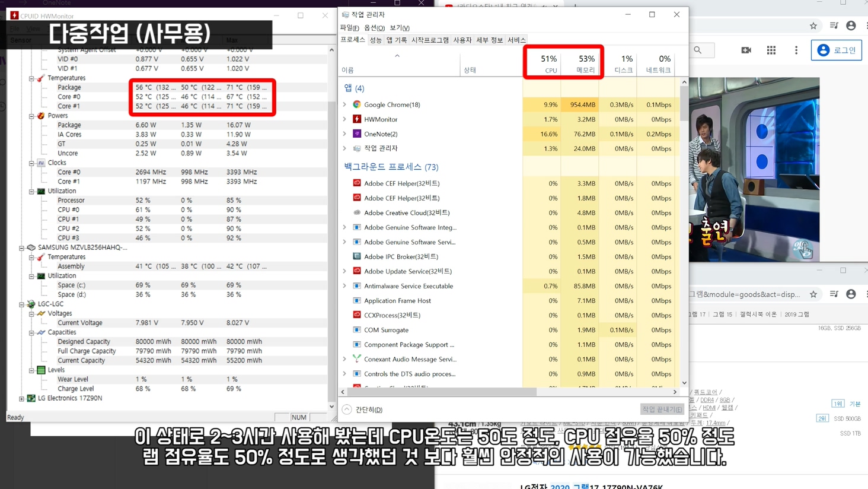The height and width of the screenshot is (489, 868).
Task: Collapse the CPU Temperatures node in HWMonitor
Action: [x=31, y=78]
